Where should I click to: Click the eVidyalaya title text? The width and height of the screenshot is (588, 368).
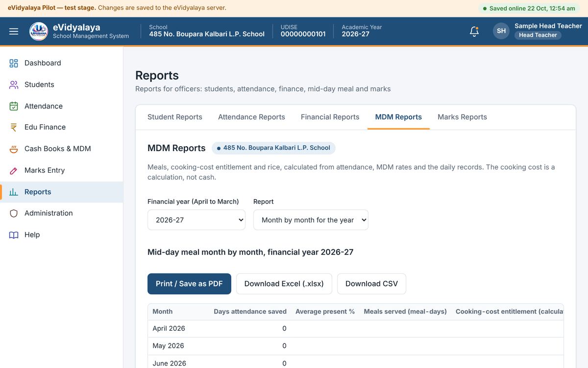[76, 27]
